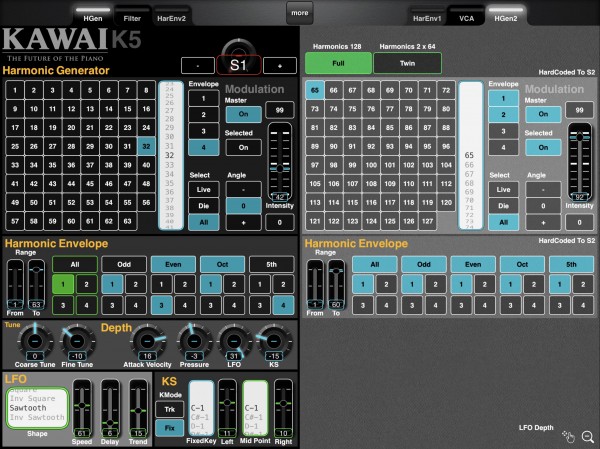Select harmonic 32 in left grid
This screenshot has width=600, height=449.
[x=146, y=146]
